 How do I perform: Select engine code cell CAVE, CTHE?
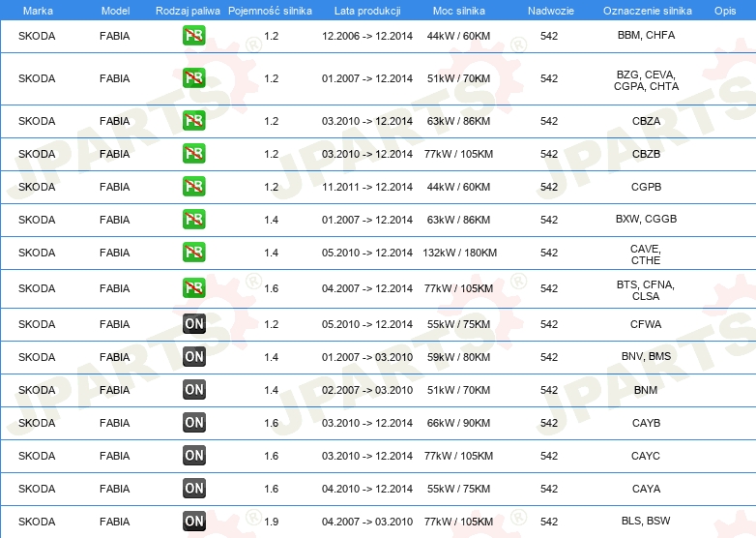646,254
